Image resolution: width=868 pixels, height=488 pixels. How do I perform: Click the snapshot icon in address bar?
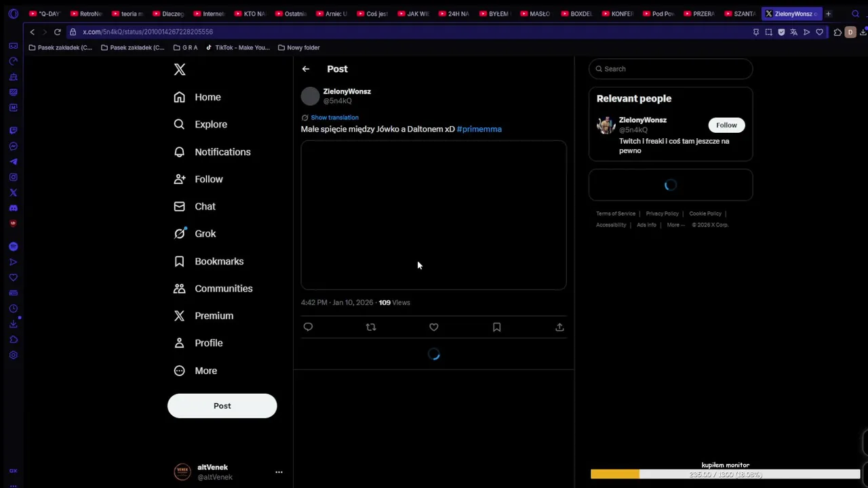pos(768,32)
